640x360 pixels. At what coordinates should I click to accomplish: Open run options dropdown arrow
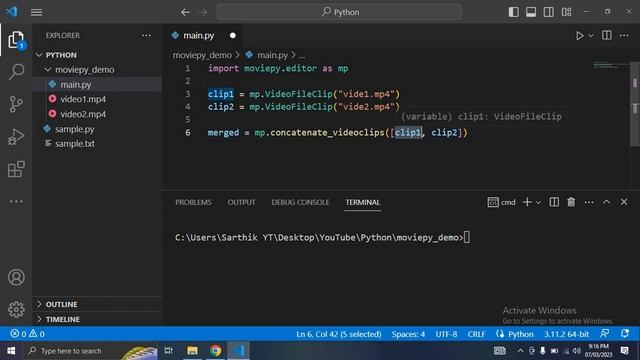point(591,36)
